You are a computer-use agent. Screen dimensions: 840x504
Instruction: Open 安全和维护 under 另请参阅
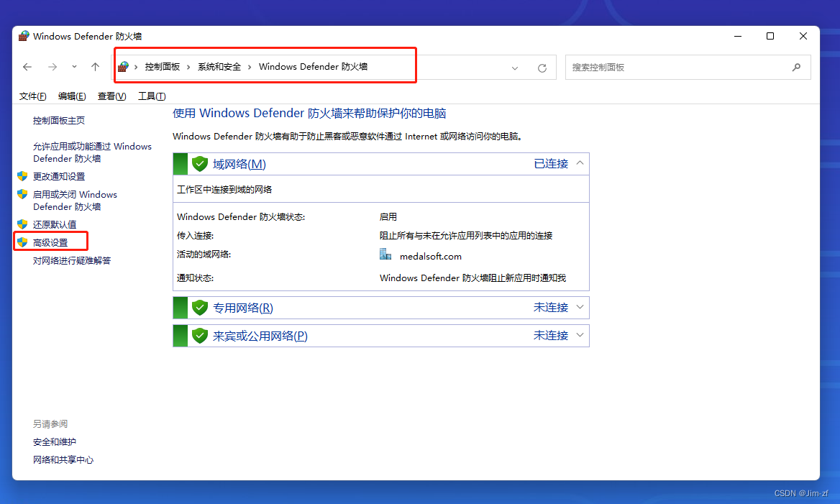point(55,442)
